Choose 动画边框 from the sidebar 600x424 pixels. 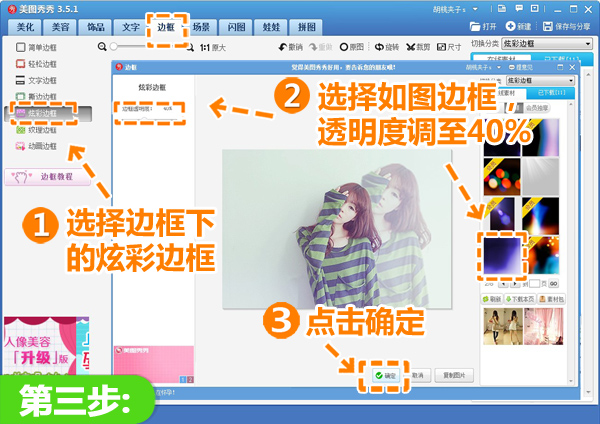click(x=36, y=146)
